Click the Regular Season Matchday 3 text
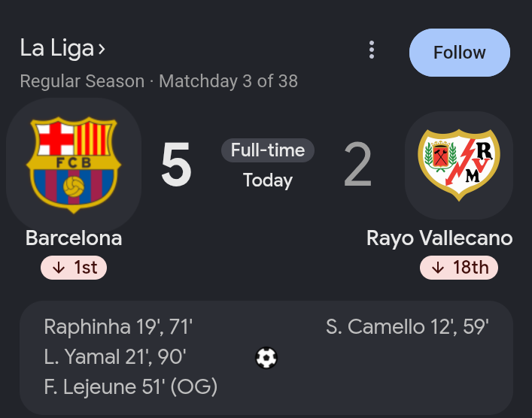Screen dimensions: 532x418 click(159, 81)
